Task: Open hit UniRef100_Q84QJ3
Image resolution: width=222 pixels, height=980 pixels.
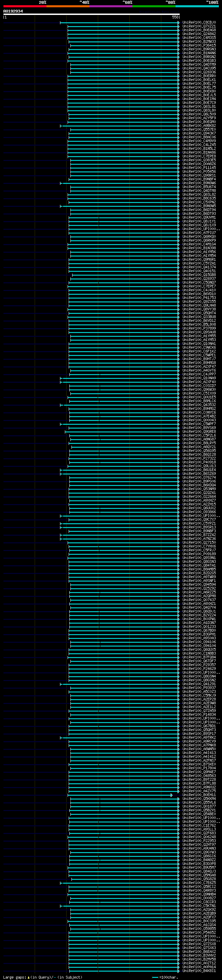Action: coord(199,871)
